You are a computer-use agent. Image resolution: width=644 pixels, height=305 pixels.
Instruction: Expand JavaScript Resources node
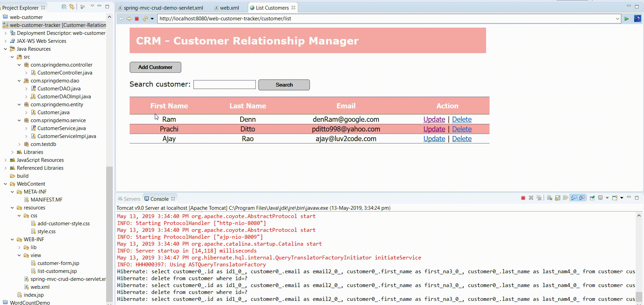tap(6, 160)
